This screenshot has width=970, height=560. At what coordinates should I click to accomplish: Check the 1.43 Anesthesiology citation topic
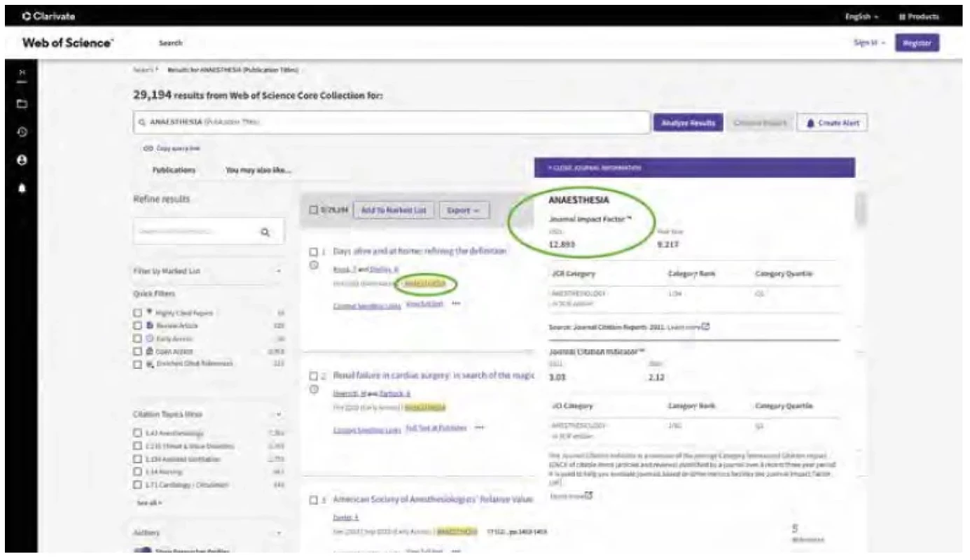(138, 434)
